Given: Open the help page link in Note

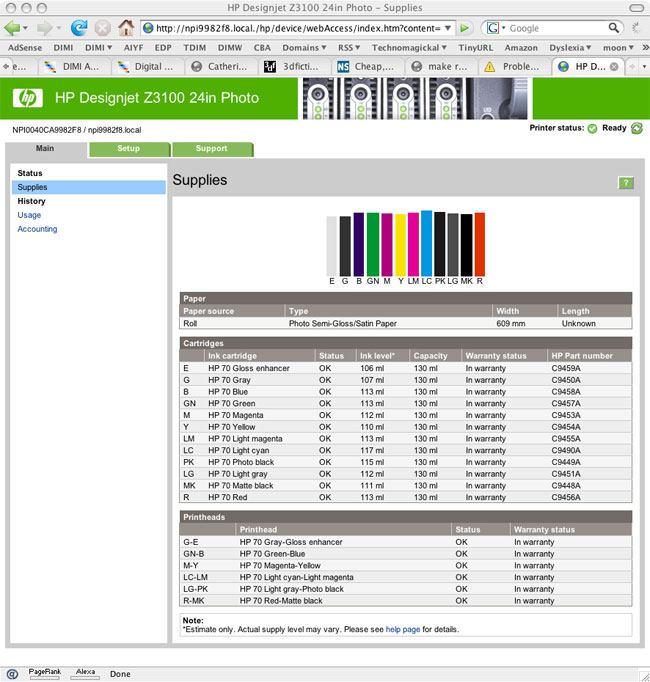Looking at the screenshot, I should 403,629.
